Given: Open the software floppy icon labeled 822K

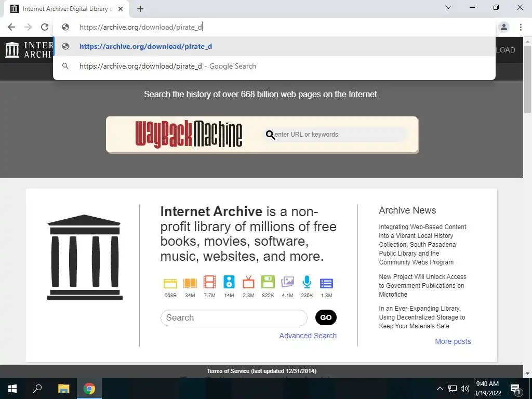Looking at the screenshot, I should pos(268,282).
